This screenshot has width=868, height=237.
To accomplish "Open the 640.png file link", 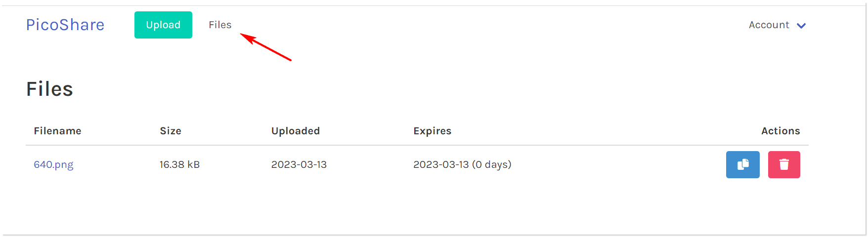I will [53, 164].
